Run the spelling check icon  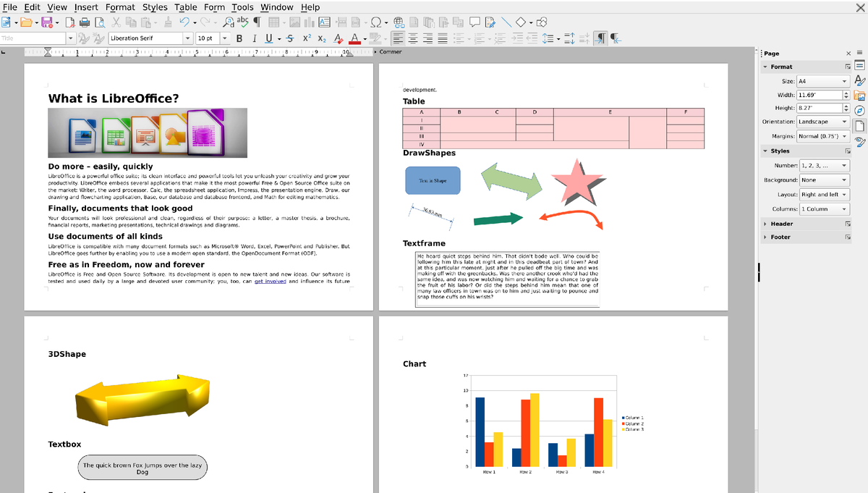(x=242, y=22)
